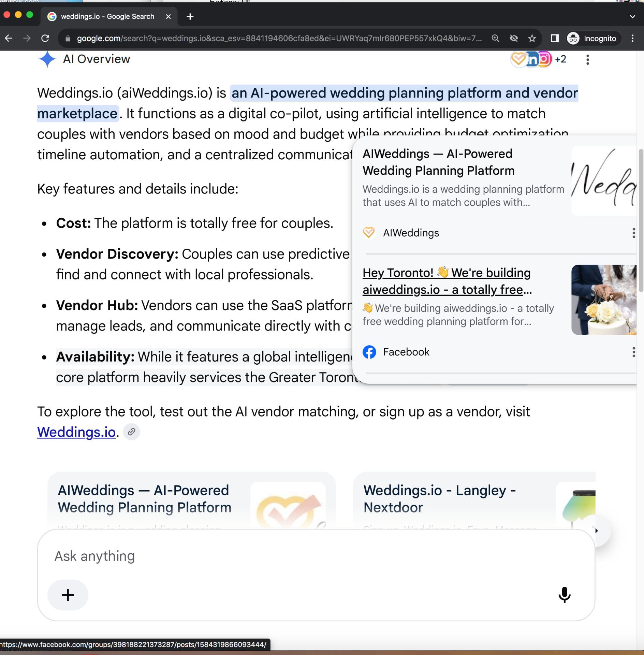The image size is (644, 655).
Task: Click the 'Key features and details include:' text
Action: 138,189
